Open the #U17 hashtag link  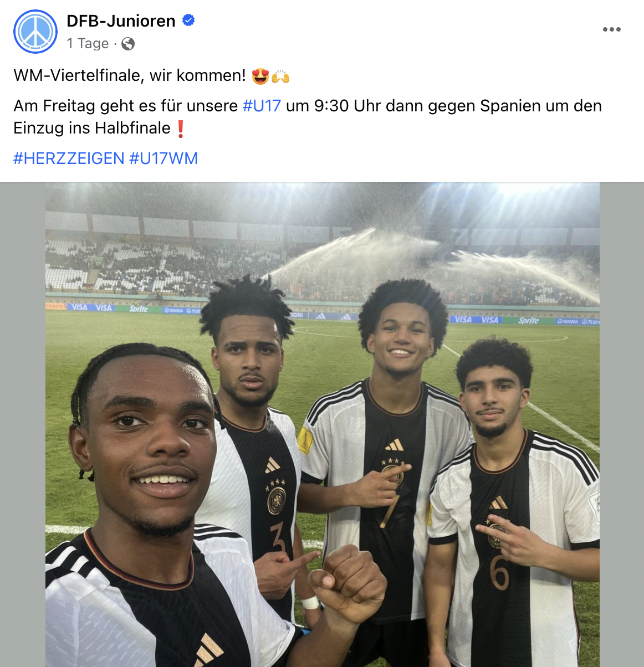click(x=262, y=106)
